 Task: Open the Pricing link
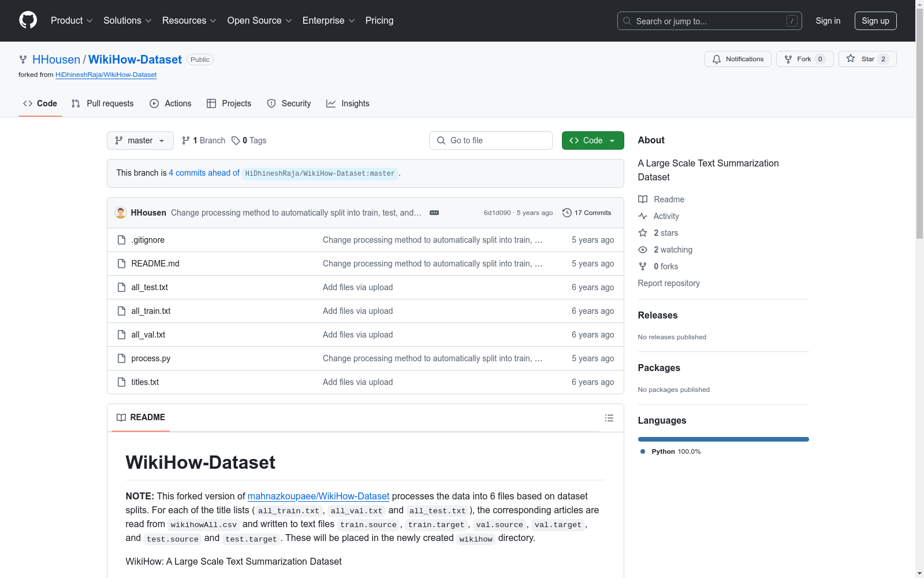379,21
